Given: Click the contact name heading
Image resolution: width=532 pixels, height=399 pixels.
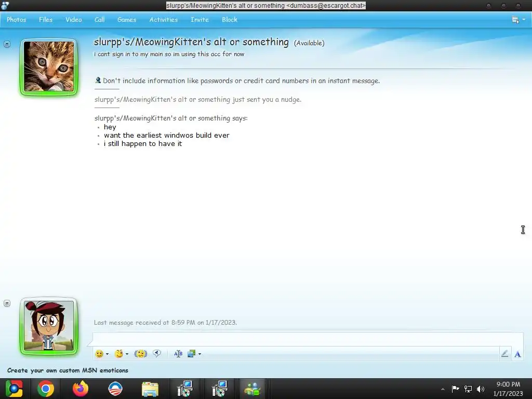Looking at the screenshot, I should 191,42.
